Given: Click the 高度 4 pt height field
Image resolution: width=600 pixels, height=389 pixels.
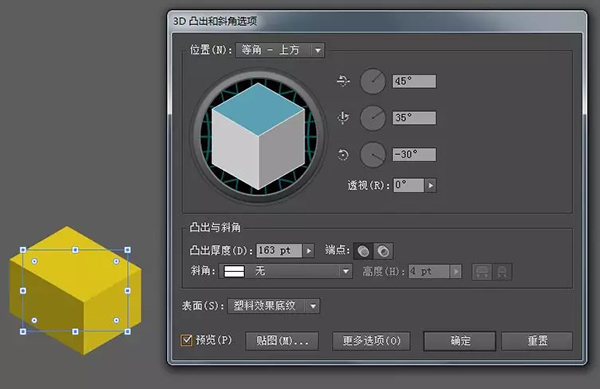Looking at the screenshot, I should click(429, 272).
